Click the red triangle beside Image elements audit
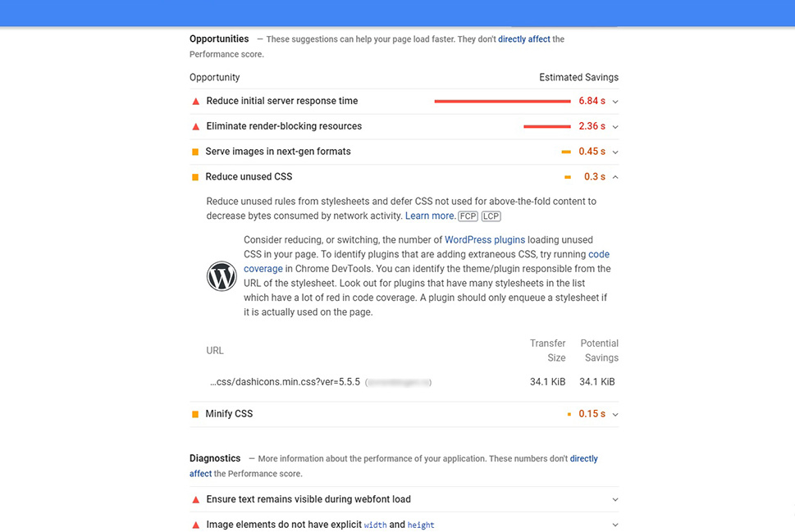 click(x=196, y=525)
